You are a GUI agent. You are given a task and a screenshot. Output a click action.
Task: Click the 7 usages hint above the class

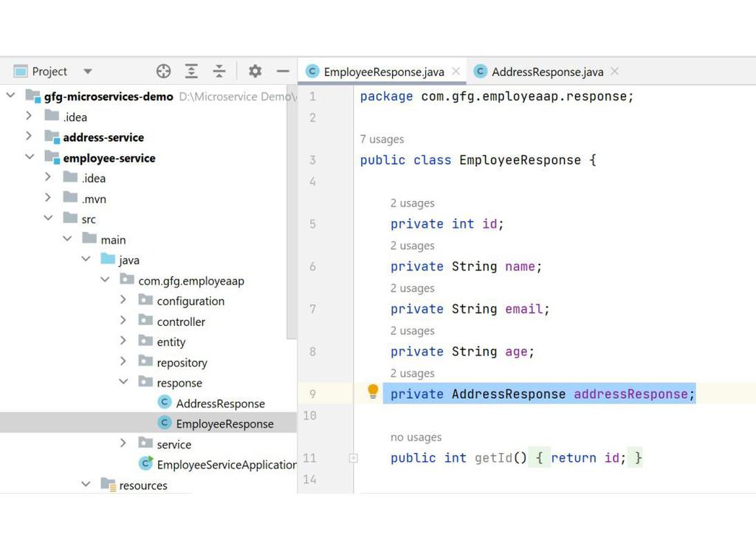[x=382, y=140]
